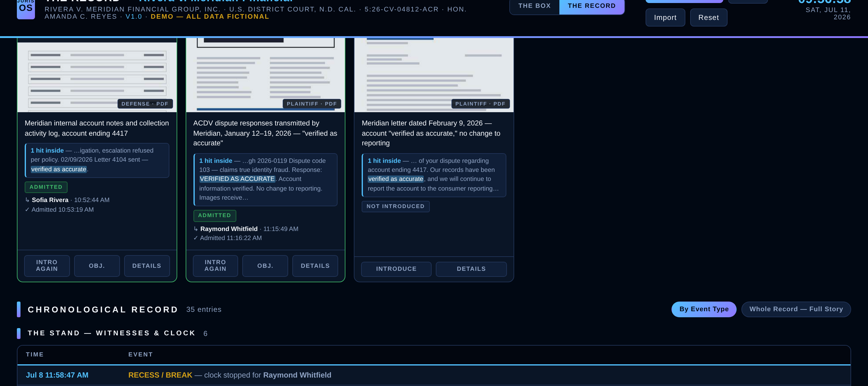
Task: Click the PLAINTIFF · PDF label on Meridian letter
Action: click(x=480, y=104)
